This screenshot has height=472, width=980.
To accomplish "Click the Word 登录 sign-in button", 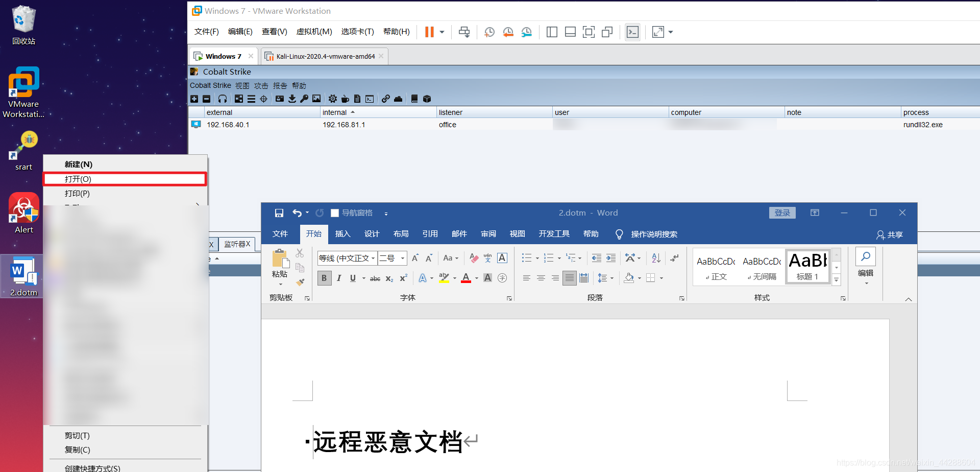I will click(782, 213).
